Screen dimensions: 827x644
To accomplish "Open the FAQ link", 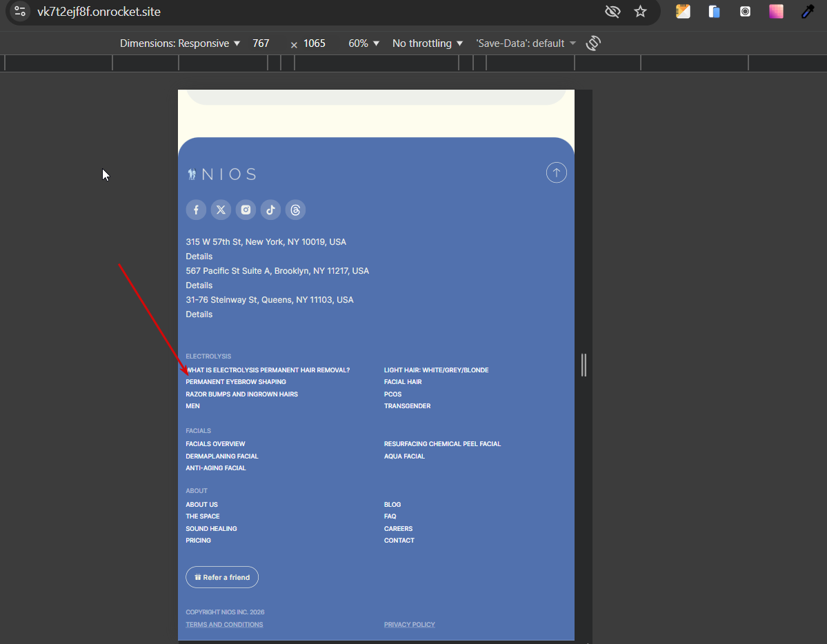I will coord(390,516).
